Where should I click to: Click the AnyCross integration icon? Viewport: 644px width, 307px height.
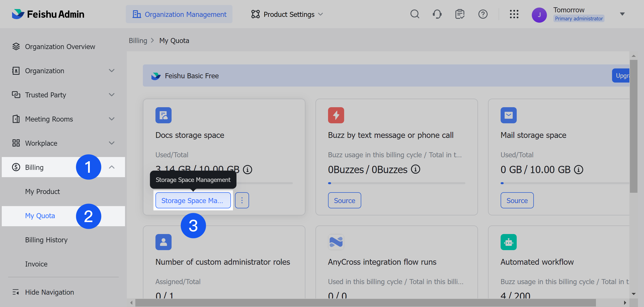point(336,242)
